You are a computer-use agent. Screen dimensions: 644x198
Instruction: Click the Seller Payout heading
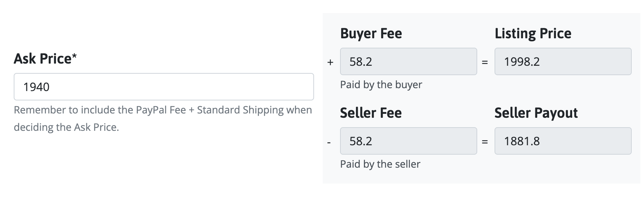536,113
